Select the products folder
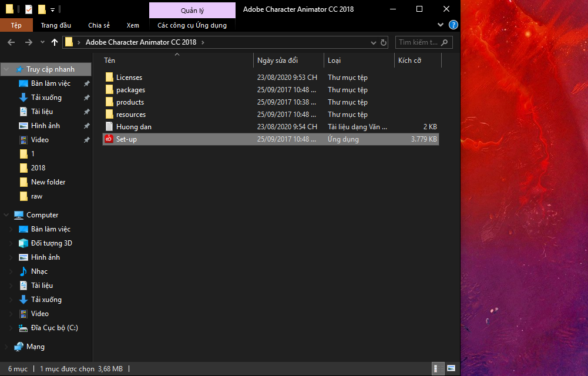Image resolution: width=588 pixels, height=376 pixels. [271, 102]
